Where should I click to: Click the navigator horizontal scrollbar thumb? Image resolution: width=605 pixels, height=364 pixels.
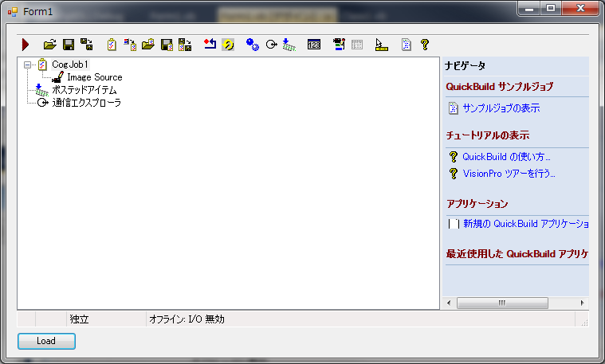(x=502, y=303)
